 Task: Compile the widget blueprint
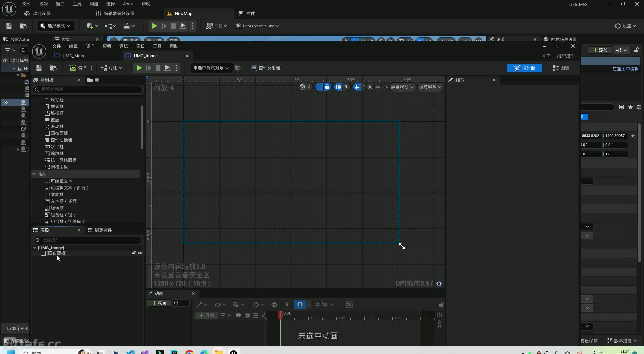click(x=78, y=68)
